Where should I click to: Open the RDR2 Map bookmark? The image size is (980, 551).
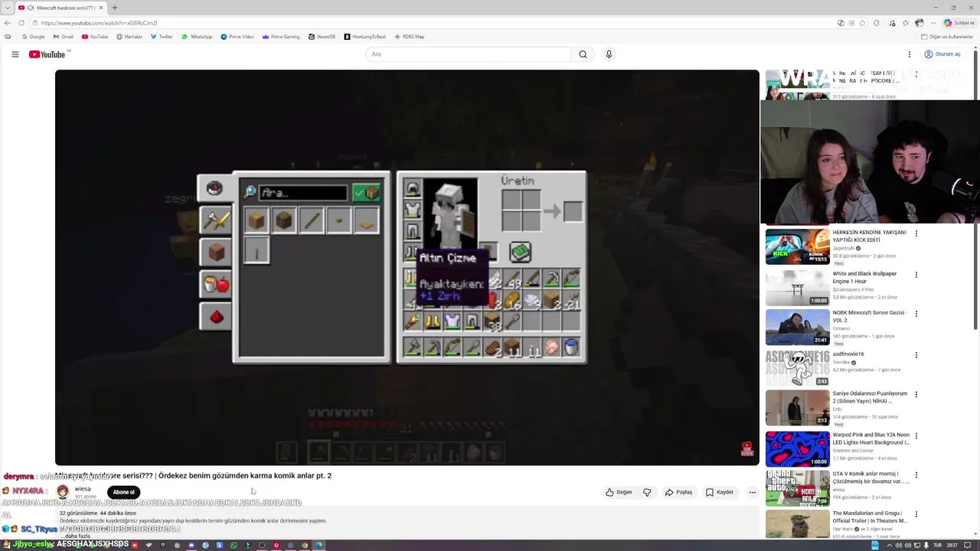tap(409, 37)
